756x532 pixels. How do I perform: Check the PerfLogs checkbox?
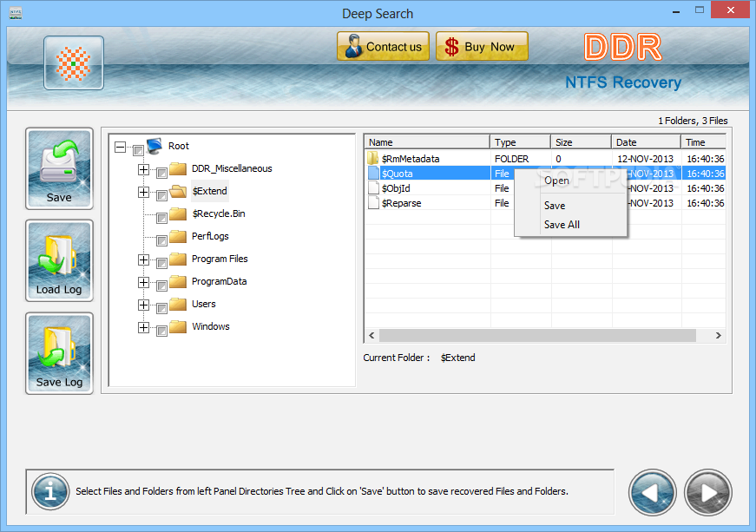(162, 240)
